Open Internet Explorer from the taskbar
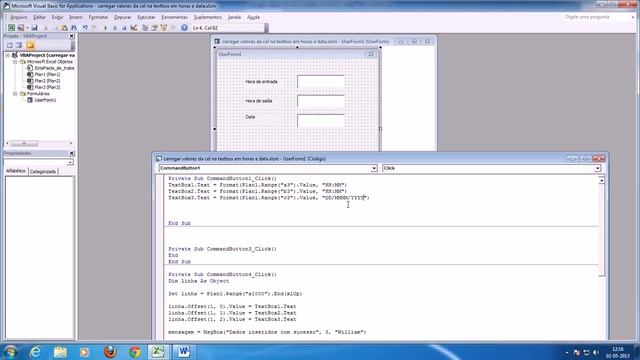The height and width of the screenshot is (360, 640). [36, 351]
